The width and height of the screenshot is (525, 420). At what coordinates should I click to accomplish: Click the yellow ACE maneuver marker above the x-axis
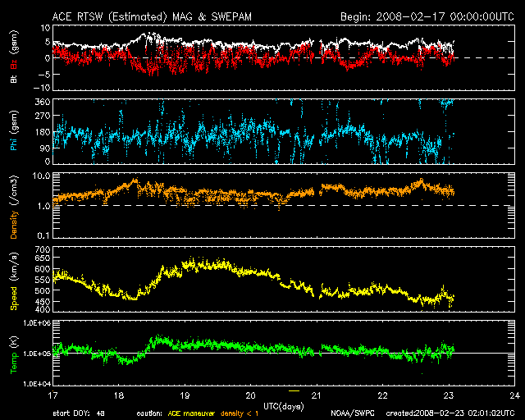tap(294, 390)
